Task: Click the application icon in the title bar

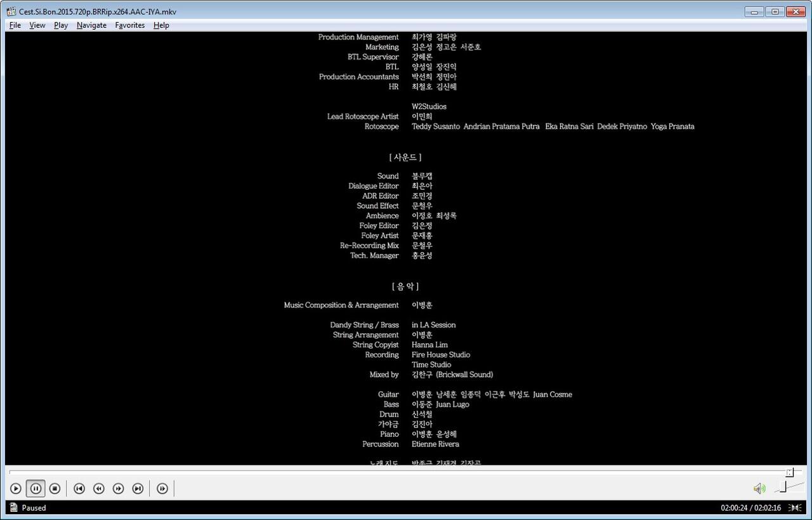Action: [11, 11]
